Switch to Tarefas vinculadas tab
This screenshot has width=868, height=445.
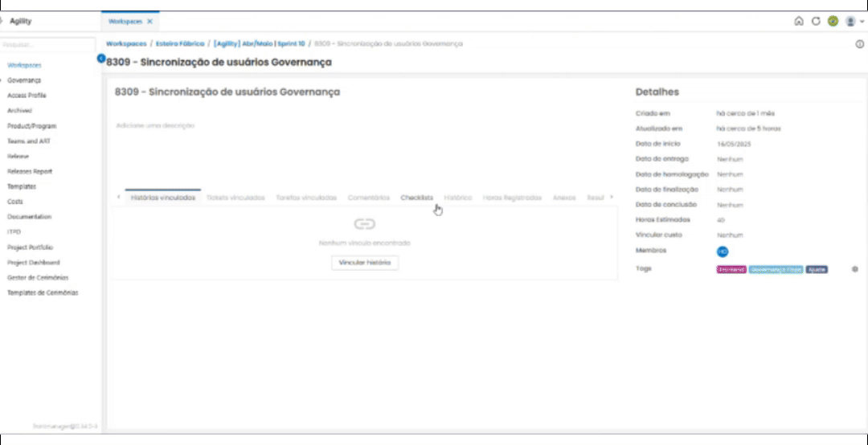[x=306, y=198]
